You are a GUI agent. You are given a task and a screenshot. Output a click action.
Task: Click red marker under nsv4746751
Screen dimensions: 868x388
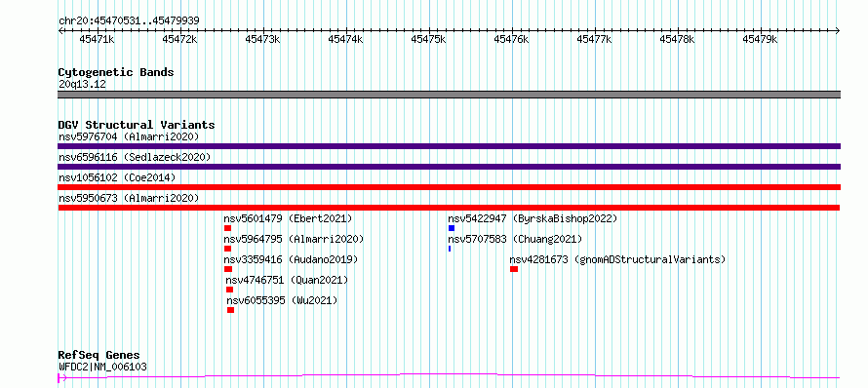click(230, 290)
